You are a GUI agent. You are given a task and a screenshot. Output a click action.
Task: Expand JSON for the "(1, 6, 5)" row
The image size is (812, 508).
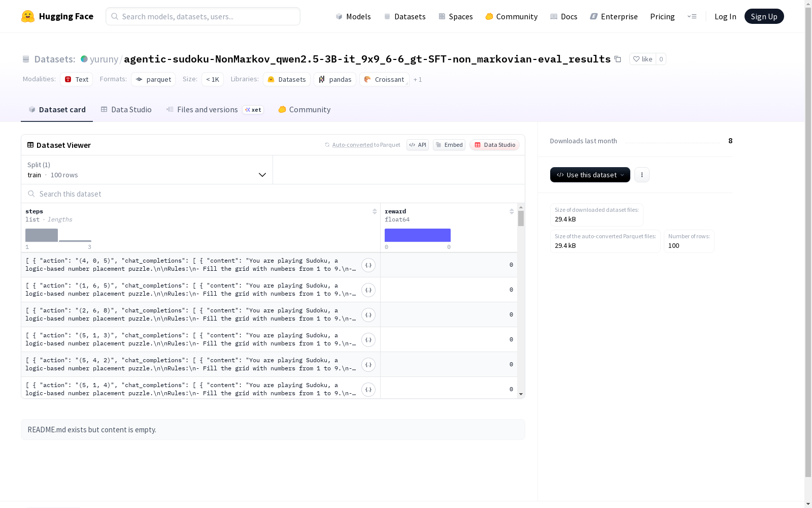click(x=368, y=290)
